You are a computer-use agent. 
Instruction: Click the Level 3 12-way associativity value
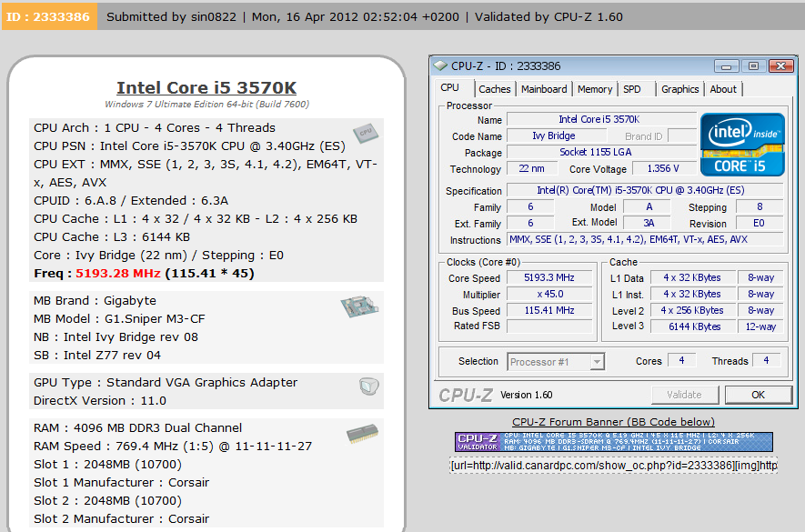[x=760, y=326]
